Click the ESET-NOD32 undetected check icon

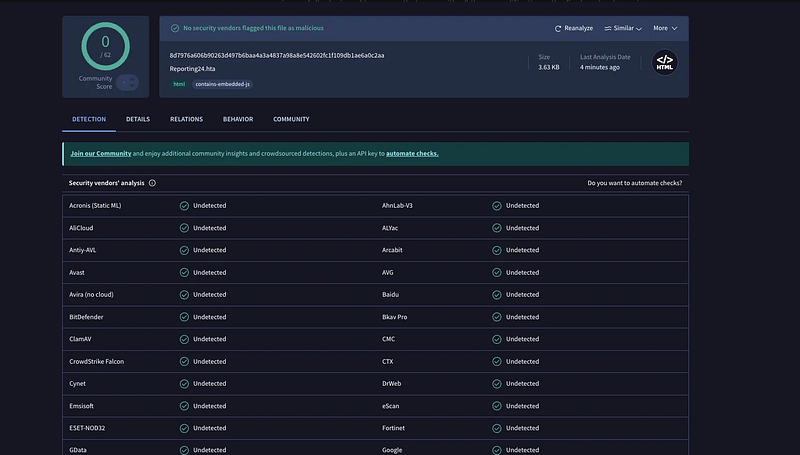184,428
